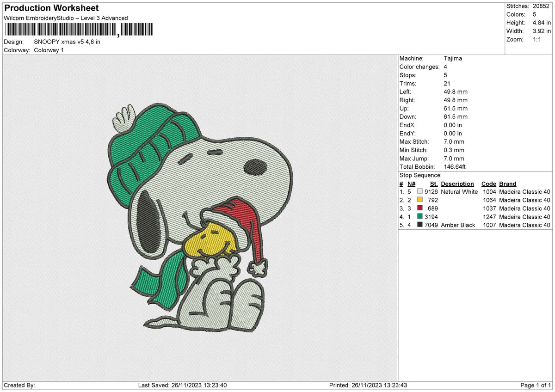
Task: Click stitch count 3194 in stop 4
Action: click(431, 217)
